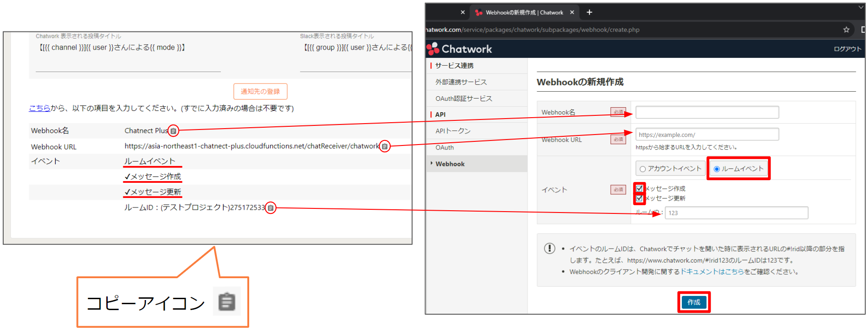Click the underlined ✓メッセージ更新 text
Image resolution: width=868 pixels, height=332 pixels.
pyautogui.click(x=153, y=192)
